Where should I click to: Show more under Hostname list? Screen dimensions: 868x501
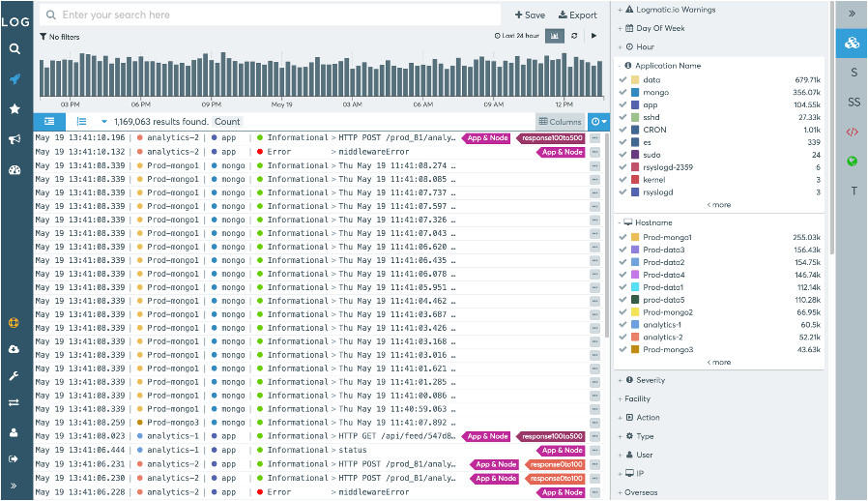click(718, 363)
